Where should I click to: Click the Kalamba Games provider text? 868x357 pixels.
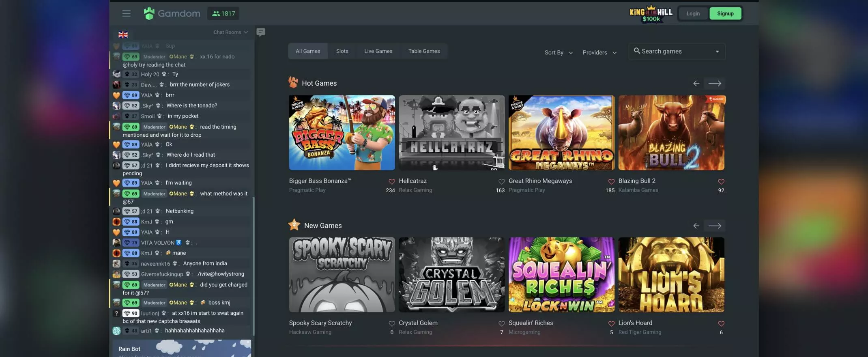[x=638, y=190]
